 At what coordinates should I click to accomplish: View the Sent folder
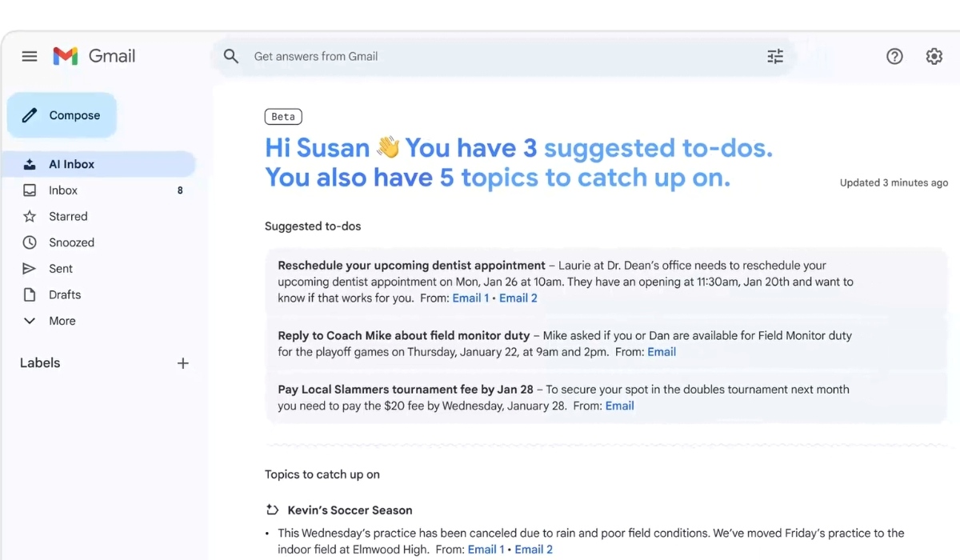pyautogui.click(x=61, y=269)
